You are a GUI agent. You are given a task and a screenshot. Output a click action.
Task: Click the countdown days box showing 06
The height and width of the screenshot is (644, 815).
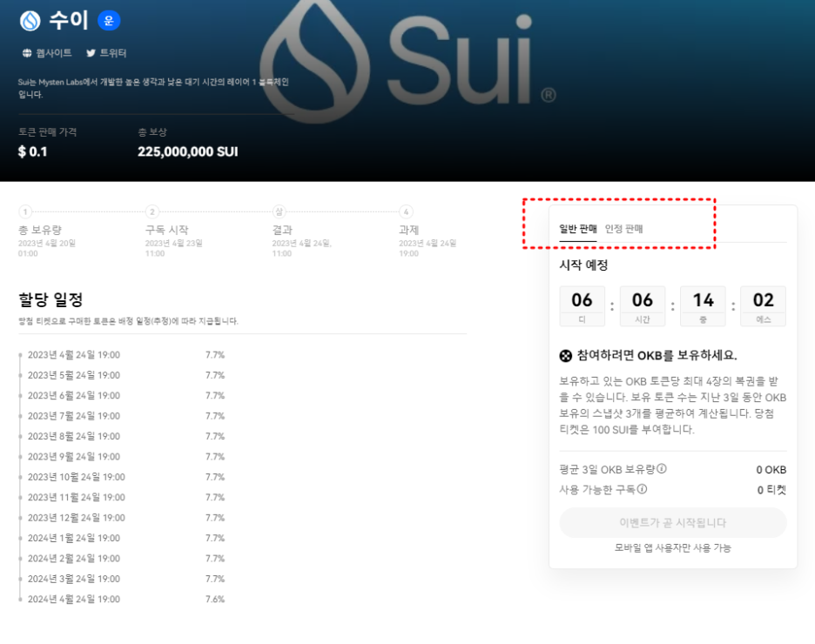[x=582, y=306]
